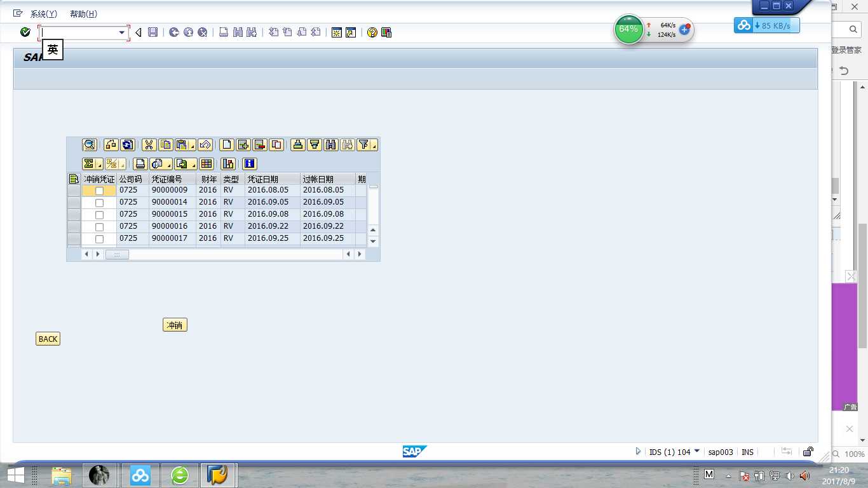Open Help via the yellow question mark icon
868x488 pixels.
[372, 32]
